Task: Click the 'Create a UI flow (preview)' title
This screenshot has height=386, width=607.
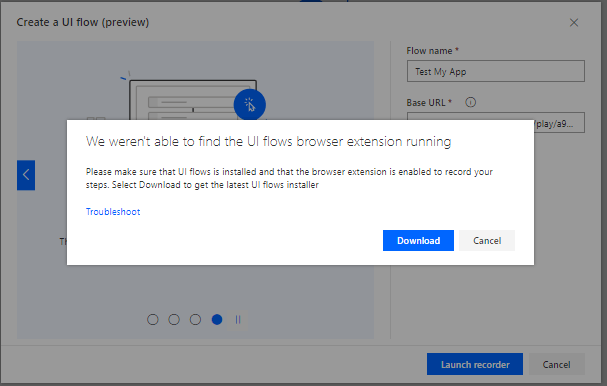Action: coord(83,22)
